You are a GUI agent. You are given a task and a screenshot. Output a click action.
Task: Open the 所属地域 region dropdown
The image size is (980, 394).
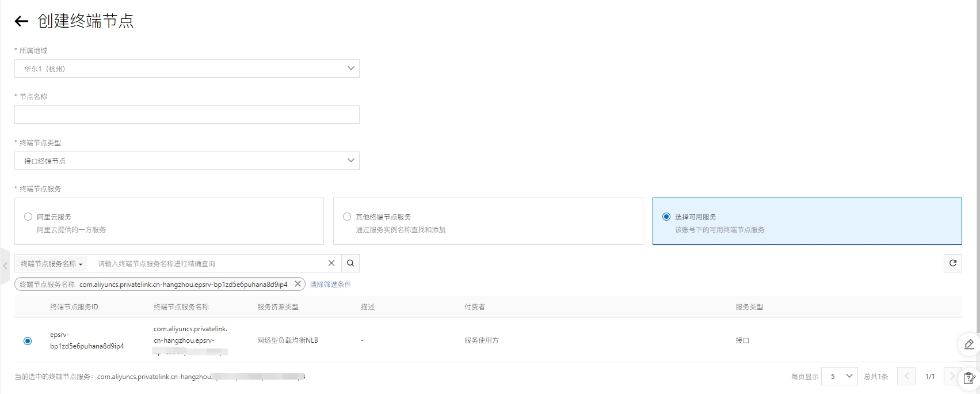[187, 69]
